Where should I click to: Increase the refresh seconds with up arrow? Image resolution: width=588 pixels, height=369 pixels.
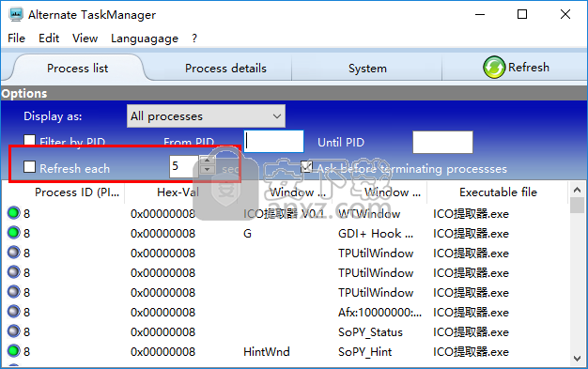coord(208,161)
